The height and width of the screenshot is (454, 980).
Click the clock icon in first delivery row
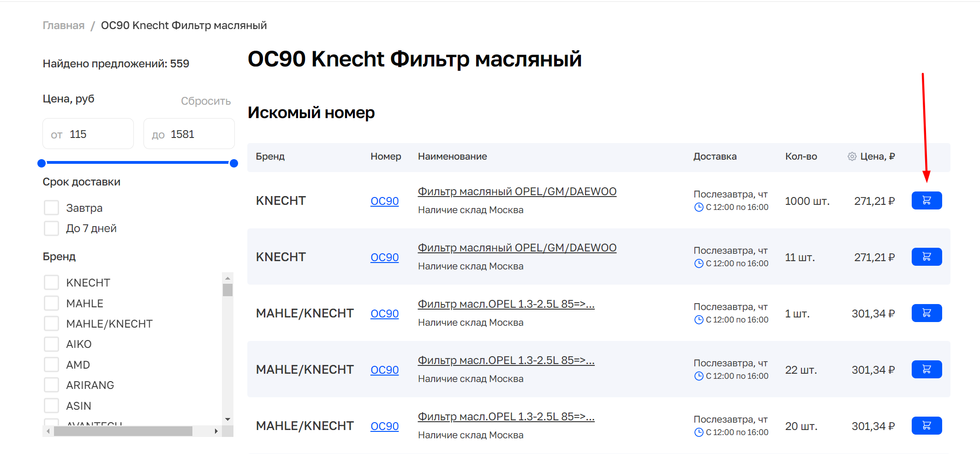699,208
